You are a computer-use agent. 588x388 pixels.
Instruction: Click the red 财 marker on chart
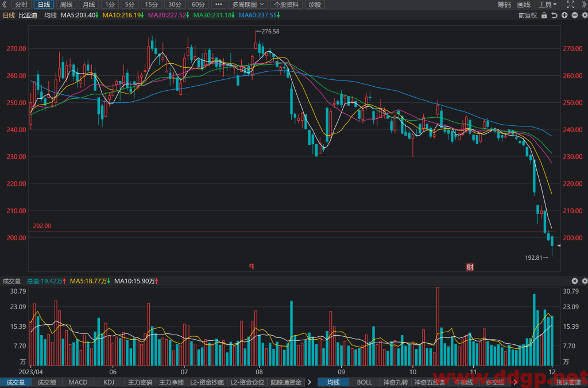click(470, 267)
